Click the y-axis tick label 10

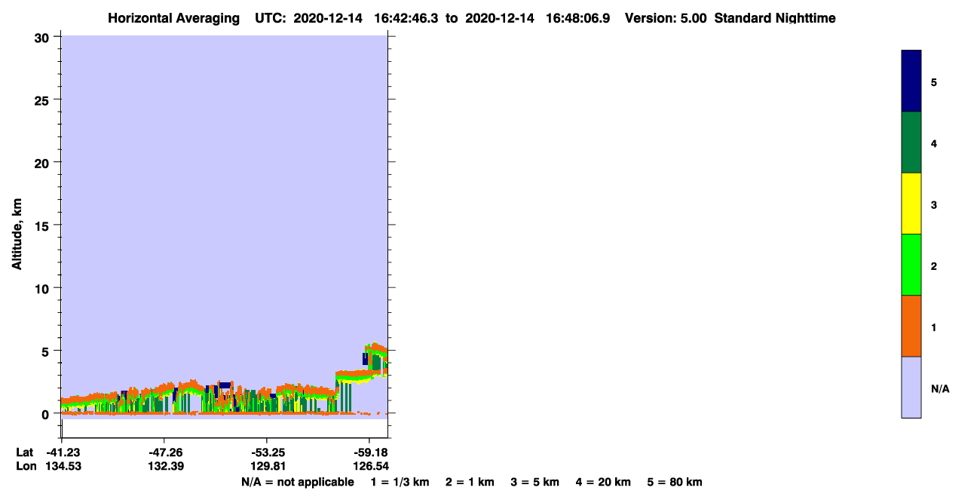pos(44,288)
